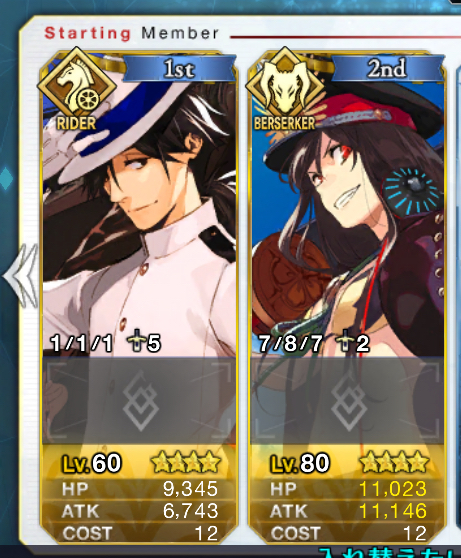The height and width of the screenshot is (558, 461).
Task: Tap Noble Phantasm level 5 icon
Action: [x=145, y=343]
